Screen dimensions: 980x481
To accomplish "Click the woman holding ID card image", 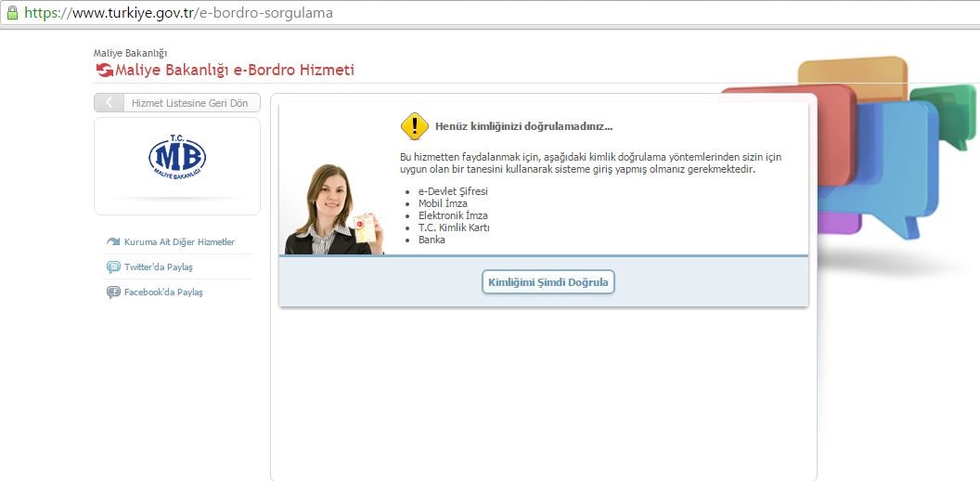I will [x=334, y=210].
